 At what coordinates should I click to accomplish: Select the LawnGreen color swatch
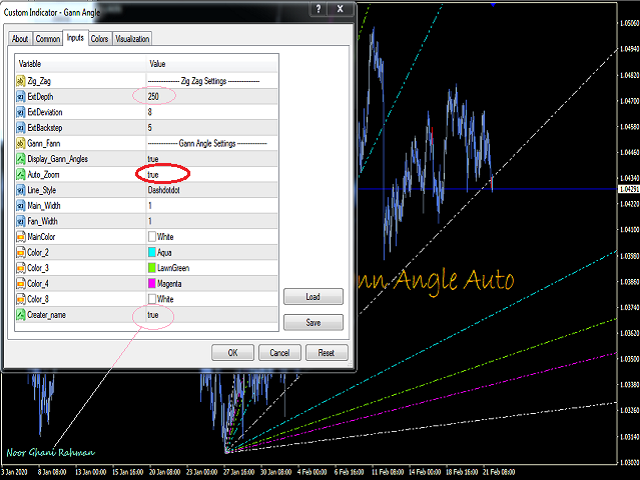[152, 268]
